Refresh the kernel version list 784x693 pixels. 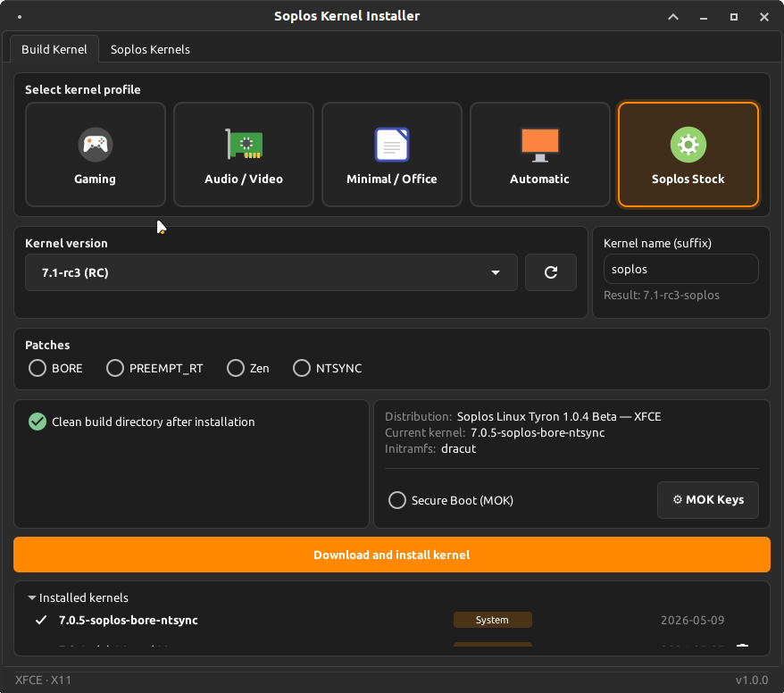coord(551,272)
